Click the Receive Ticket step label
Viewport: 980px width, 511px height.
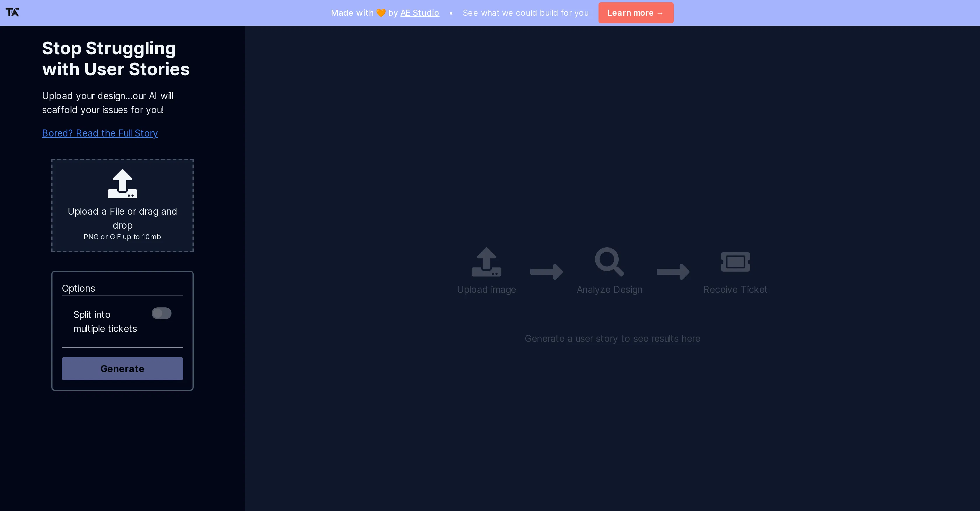(735, 290)
